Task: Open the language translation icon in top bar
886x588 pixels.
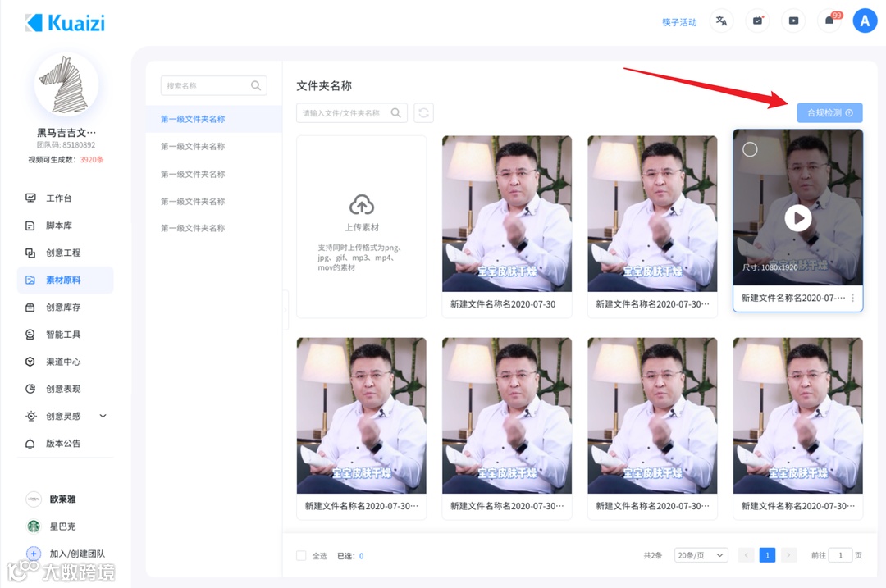Action: [x=721, y=21]
